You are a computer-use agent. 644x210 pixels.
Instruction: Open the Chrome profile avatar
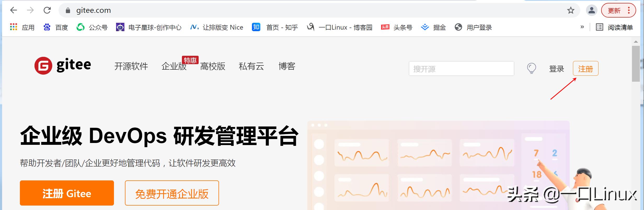pyautogui.click(x=592, y=10)
